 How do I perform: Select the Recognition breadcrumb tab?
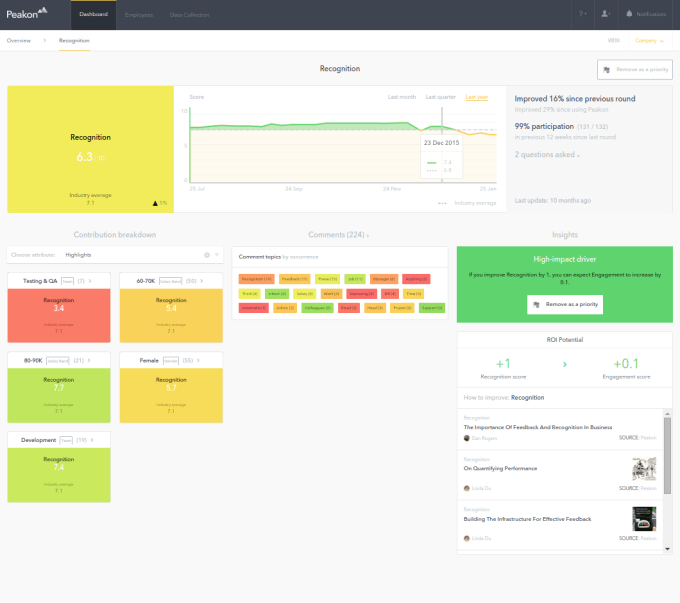click(74, 40)
